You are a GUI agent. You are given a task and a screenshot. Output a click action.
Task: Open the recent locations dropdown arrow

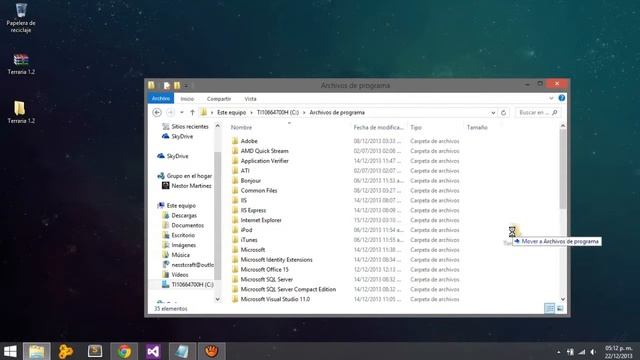[182, 112]
